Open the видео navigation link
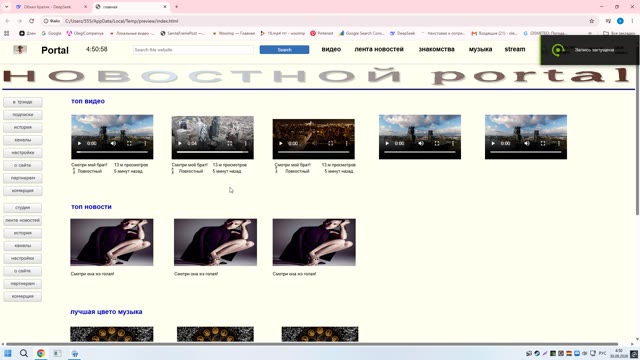 tap(331, 49)
